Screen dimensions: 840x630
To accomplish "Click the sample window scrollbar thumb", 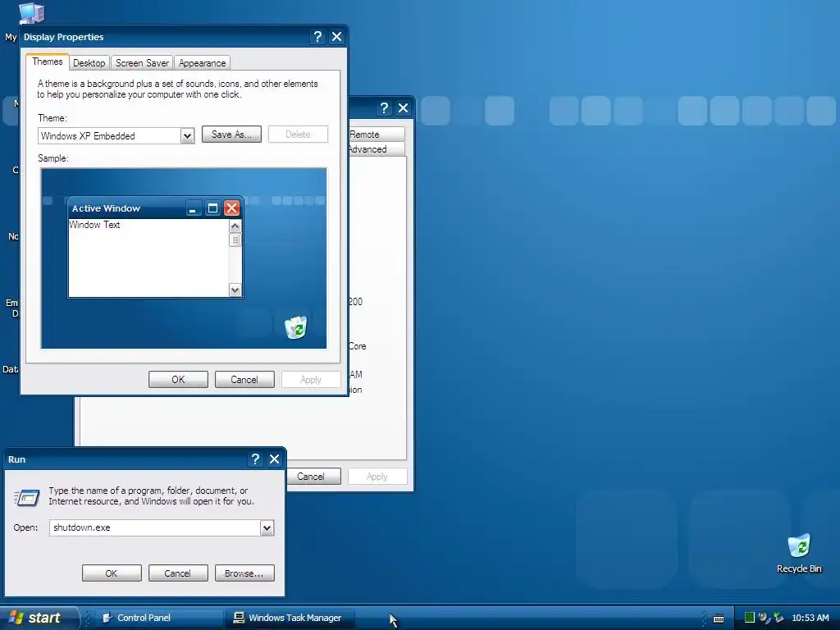I will (x=235, y=240).
